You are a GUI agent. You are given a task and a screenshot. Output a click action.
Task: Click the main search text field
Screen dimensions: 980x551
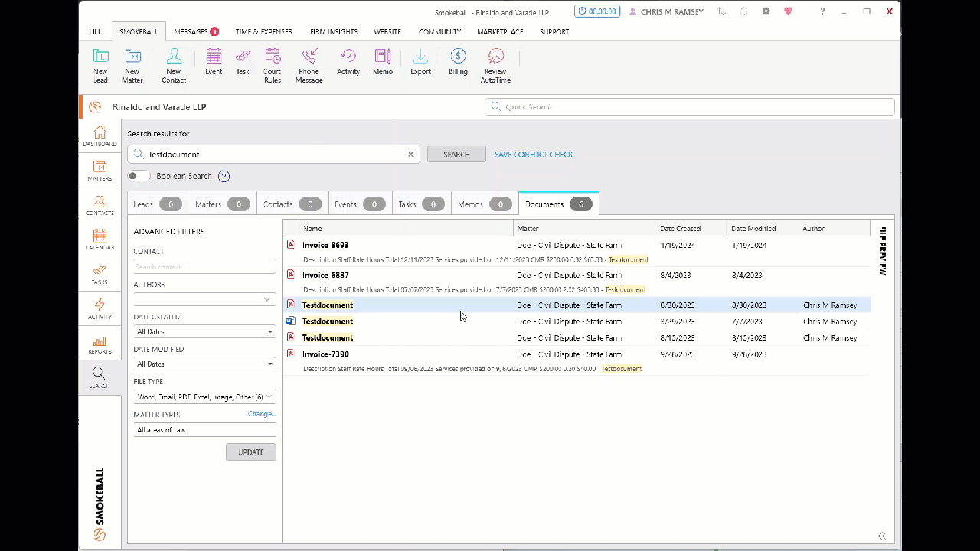pos(273,154)
